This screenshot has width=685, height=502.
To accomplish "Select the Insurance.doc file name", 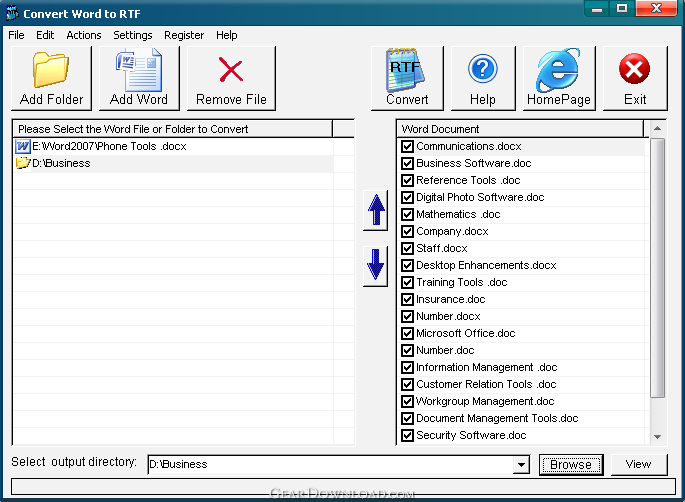I will coord(450,300).
